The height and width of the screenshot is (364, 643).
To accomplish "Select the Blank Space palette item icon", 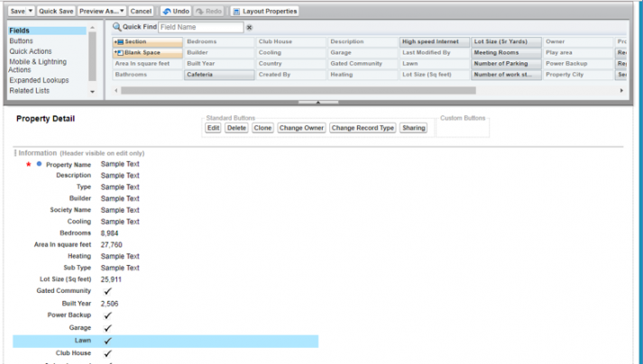I will pyautogui.click(x=118, y=52).
